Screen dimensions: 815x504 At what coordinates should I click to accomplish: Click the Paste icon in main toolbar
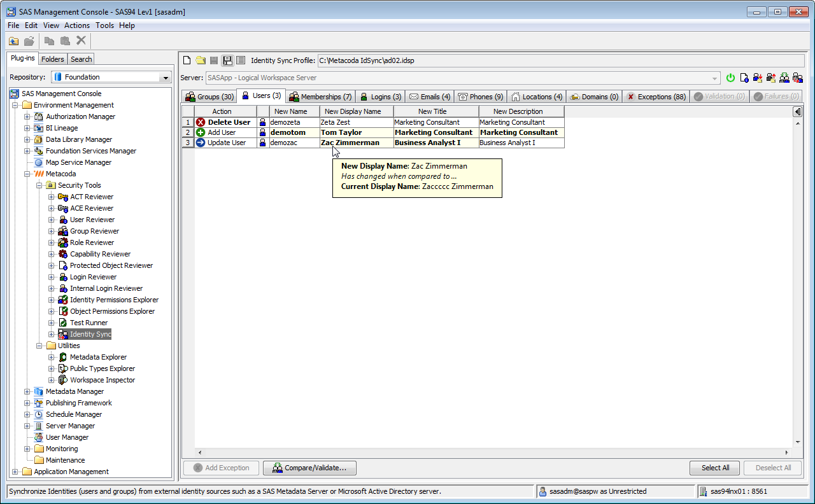65,41
